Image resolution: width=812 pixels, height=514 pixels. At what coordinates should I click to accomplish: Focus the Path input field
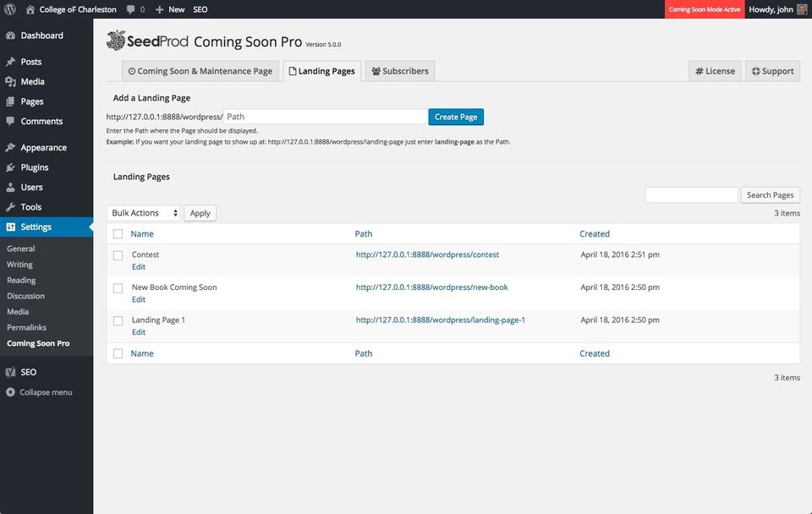[326, 117]
